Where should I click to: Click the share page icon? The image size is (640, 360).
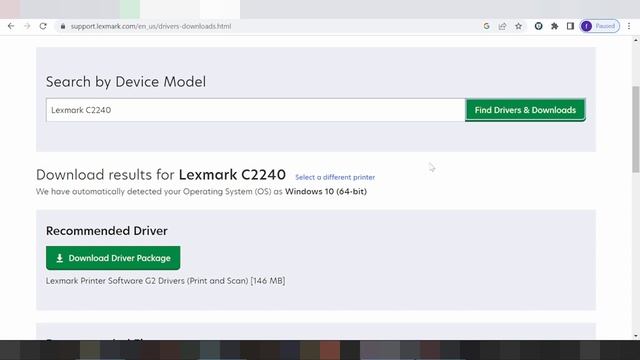[x=502, y=26]
